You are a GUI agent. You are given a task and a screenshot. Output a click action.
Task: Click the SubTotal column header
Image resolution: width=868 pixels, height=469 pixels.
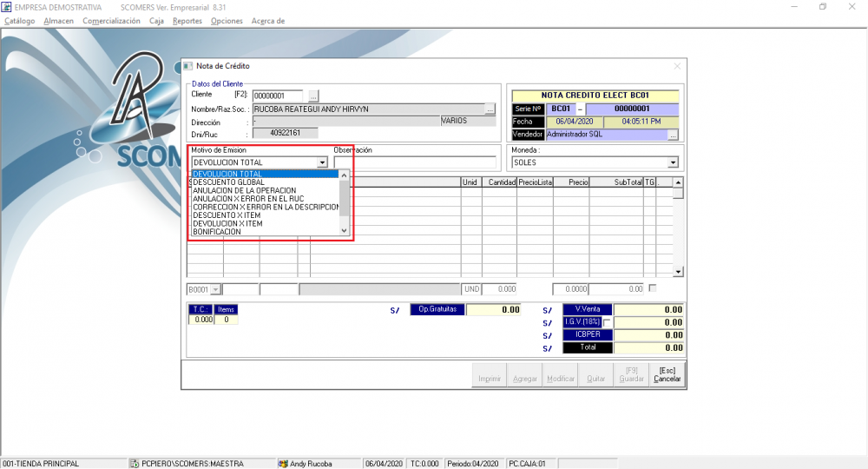(x=616, y=182)
